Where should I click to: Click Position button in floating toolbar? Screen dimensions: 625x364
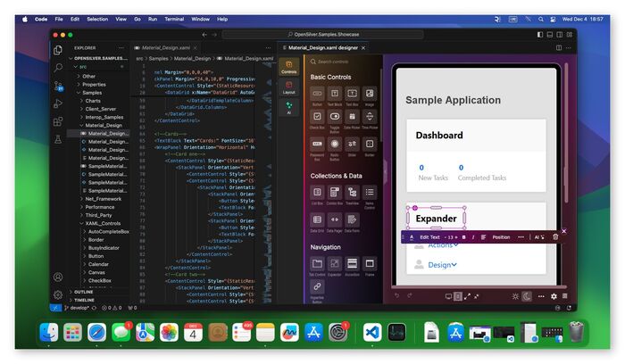tap(501, 237)
